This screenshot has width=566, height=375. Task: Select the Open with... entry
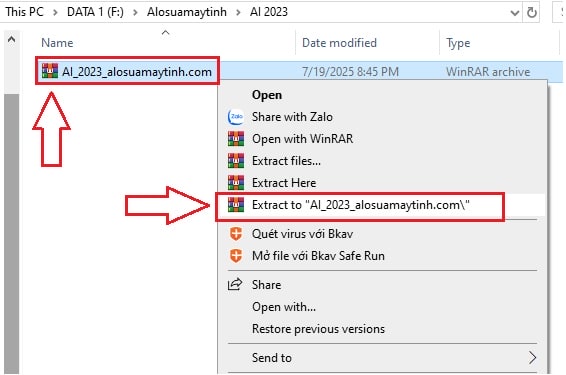(x=284, y=307)
